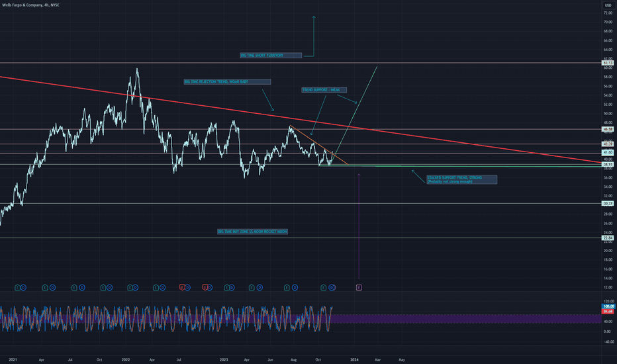This screenshot has width=617, height=364.
Task: Click the 61.13 price level label
Action: (x=608, y=63)
